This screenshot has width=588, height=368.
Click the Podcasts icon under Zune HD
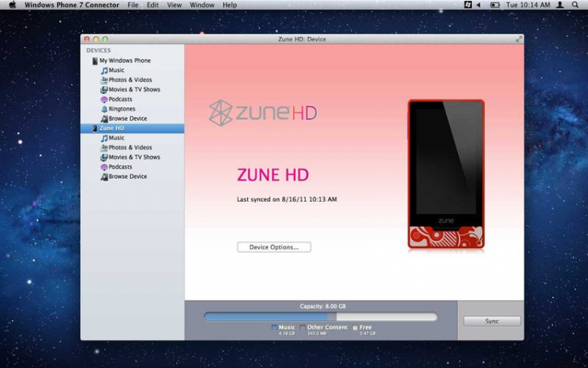[104, 167]
